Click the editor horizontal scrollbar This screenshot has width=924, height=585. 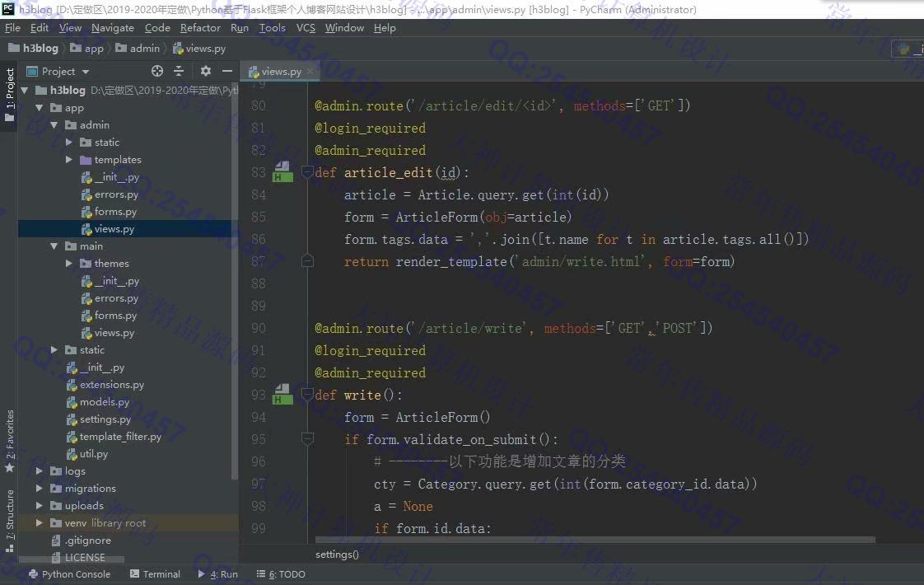point(595,540)
